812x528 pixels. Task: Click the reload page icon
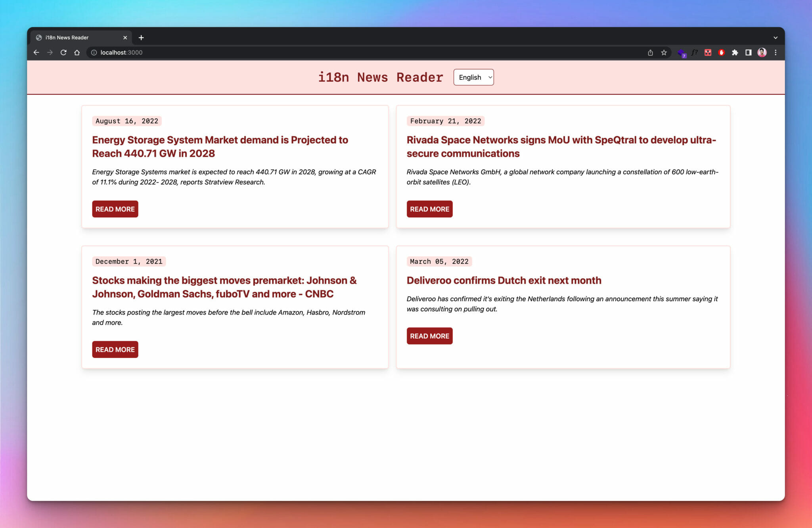[x=63, y=52]
